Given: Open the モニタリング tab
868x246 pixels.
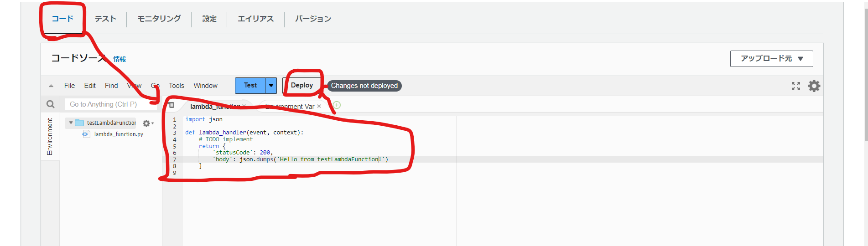Looking at the screenshot, I should coord(159,19).
